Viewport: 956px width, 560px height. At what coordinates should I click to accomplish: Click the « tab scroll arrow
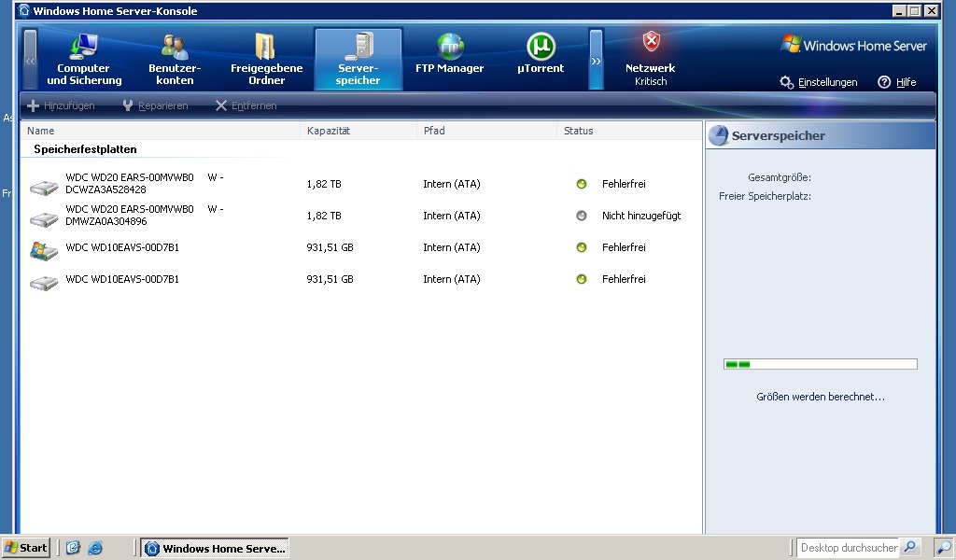pyautogui.click(x=31, y=60)
